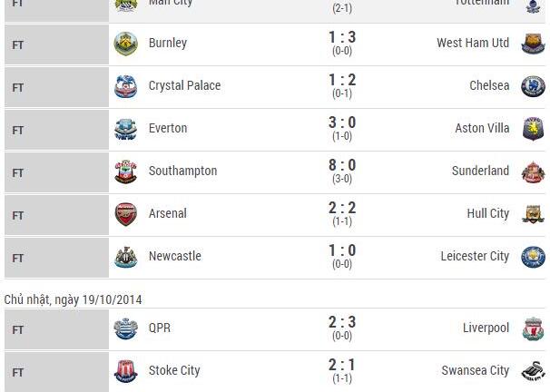This screenshot has width=550, height=392.
Task: Click the Southampton club crest
Action: pyautogui.click(x=125, y=171)
